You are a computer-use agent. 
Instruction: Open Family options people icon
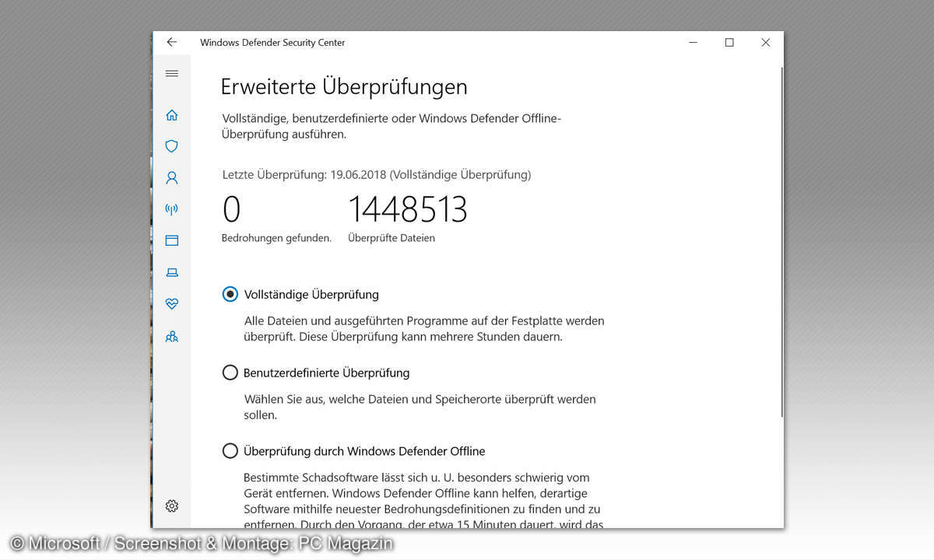(x=172, y=336)
